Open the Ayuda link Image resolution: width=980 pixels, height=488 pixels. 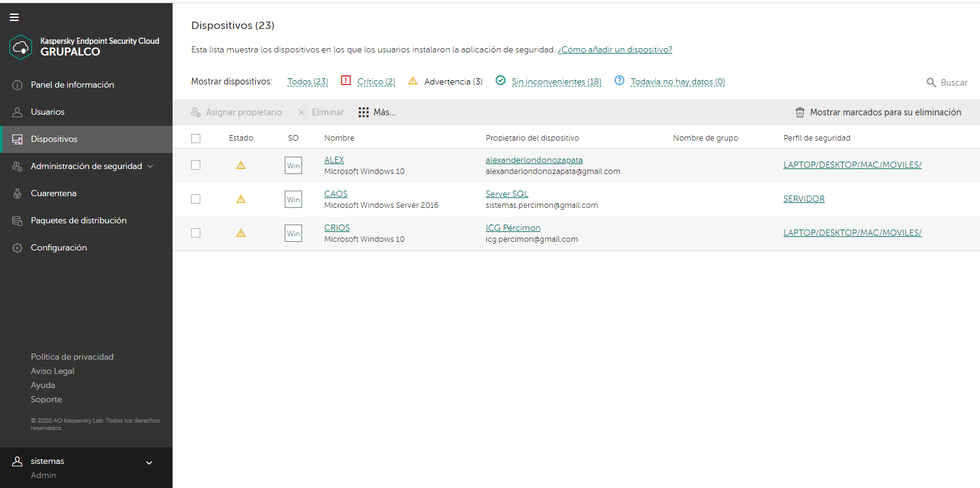pos(43,385)
